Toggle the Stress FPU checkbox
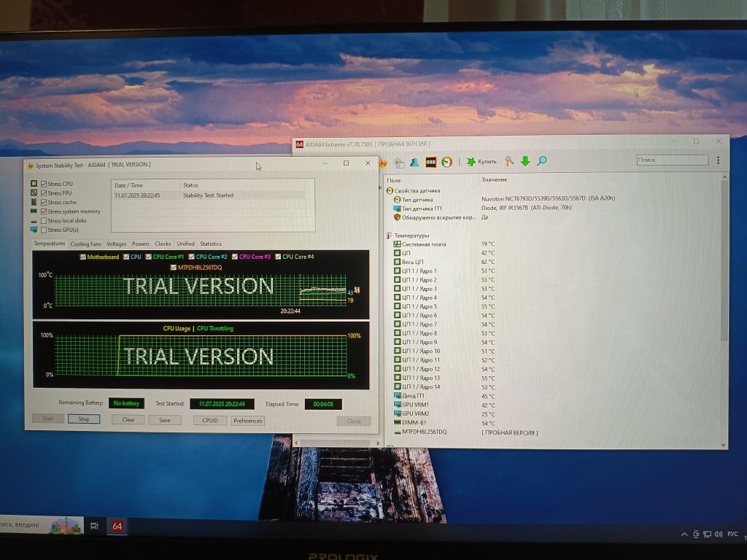This screenshot has height=560, width=747. 43,192
